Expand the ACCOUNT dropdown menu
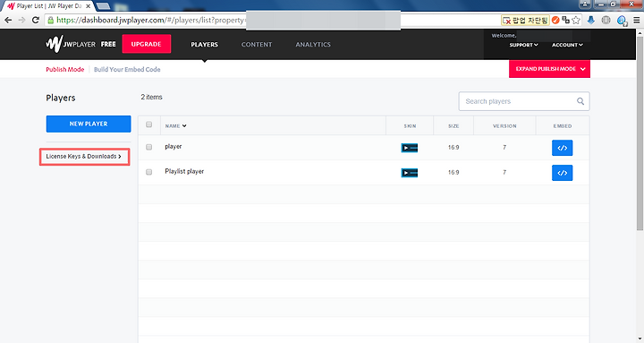Screen dimensions: 644x343 tap(567, 45)
